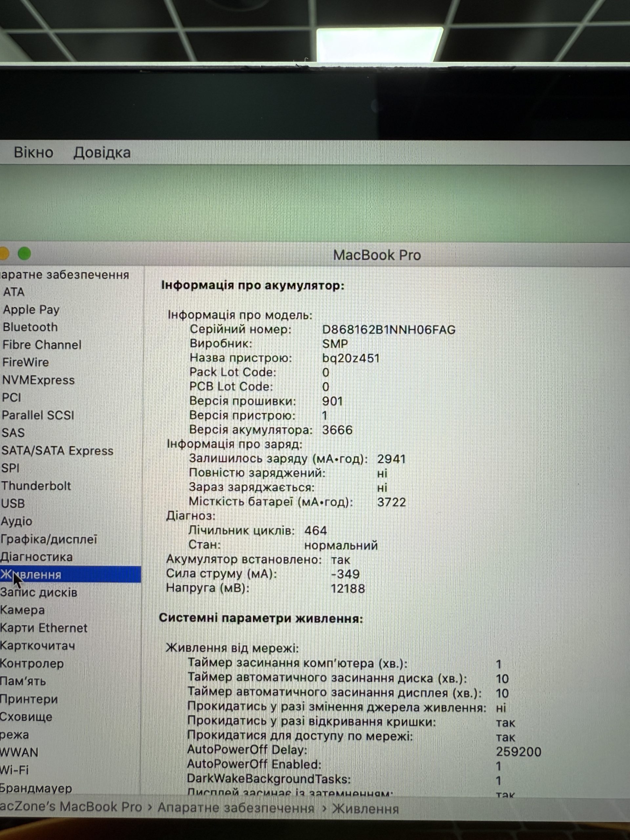Click AutoPowerOff Delay value 259200

[519, 751]
